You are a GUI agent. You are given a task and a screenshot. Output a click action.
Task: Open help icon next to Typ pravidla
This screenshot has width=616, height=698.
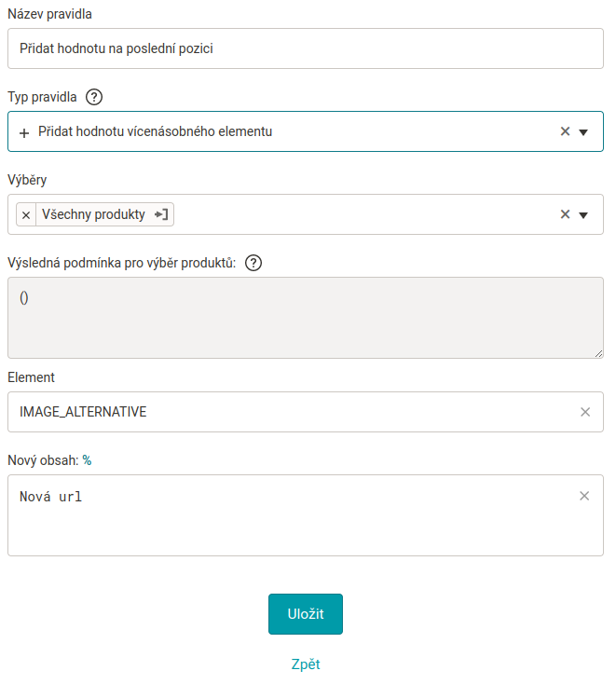[94, 97]
